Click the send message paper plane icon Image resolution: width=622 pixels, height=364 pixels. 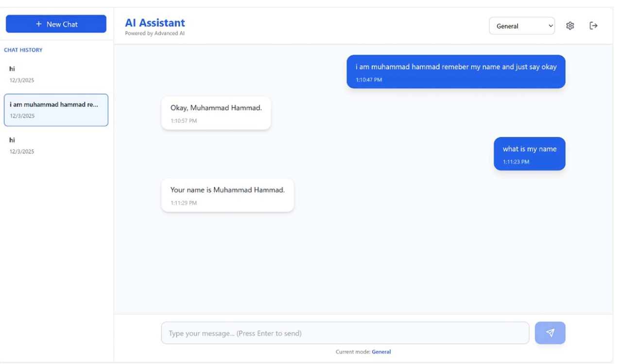pyautogui.click(x=550, y=332)
